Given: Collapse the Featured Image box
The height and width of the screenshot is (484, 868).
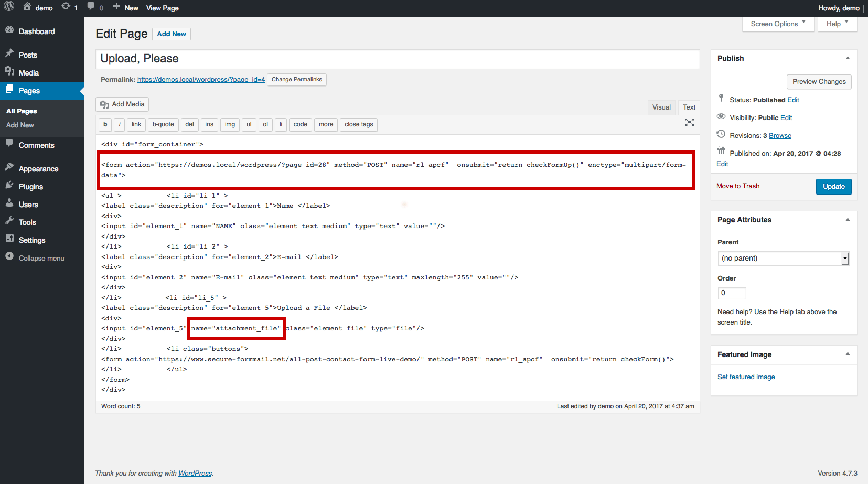Looking at the screenshot, I should (848, 354).
